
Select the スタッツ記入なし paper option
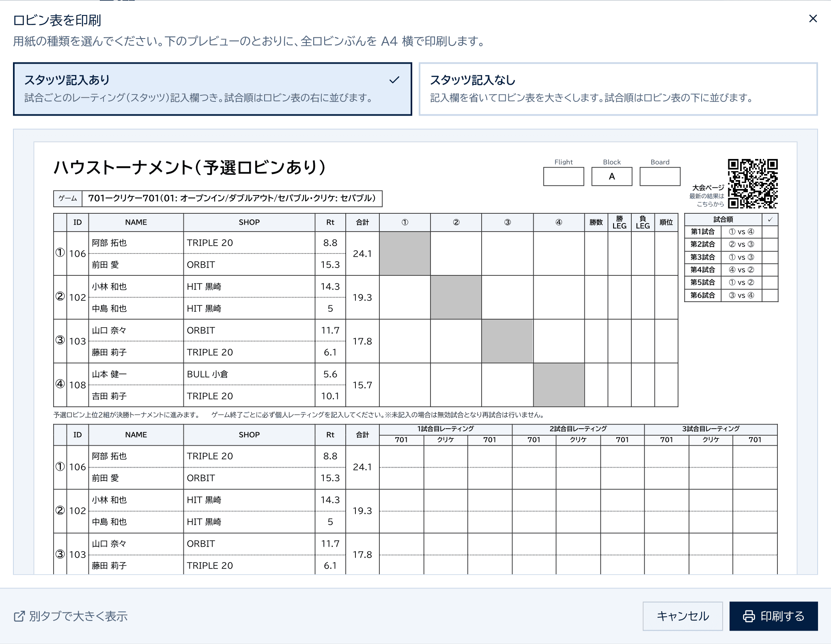point(618,89)
